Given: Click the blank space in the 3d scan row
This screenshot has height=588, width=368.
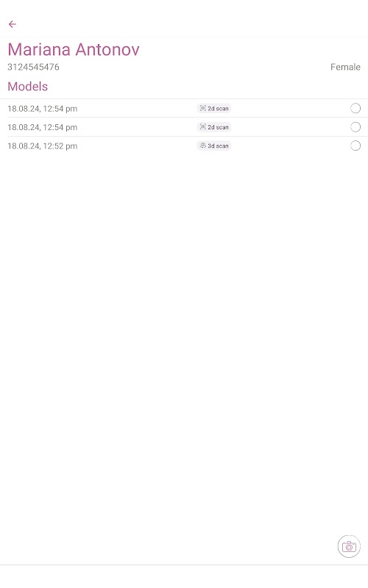Looking at the screenshot, I should tap(289, 146).
